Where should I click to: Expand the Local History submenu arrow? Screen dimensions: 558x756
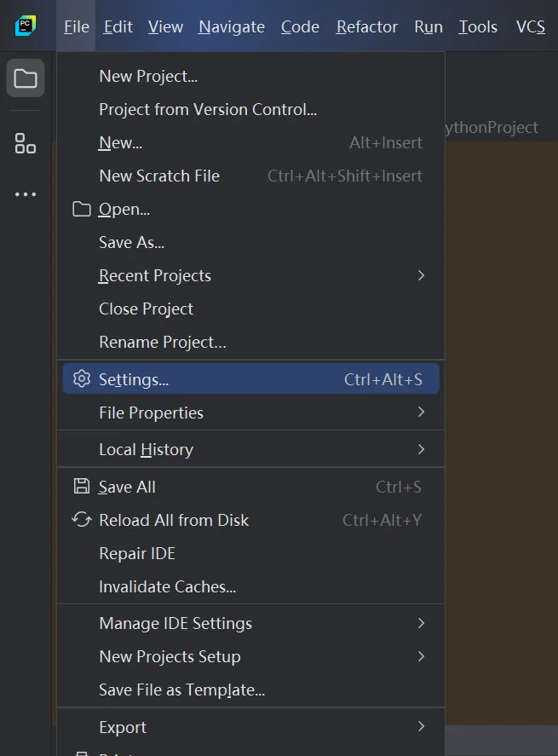421,449
